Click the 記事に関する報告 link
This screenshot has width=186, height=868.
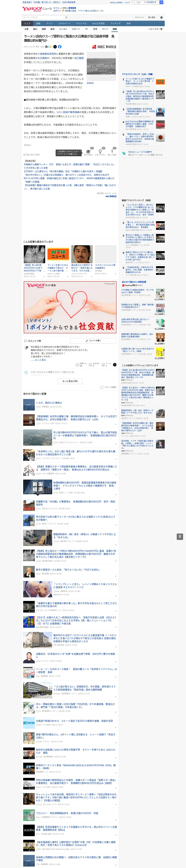click(x=32, y=155)
